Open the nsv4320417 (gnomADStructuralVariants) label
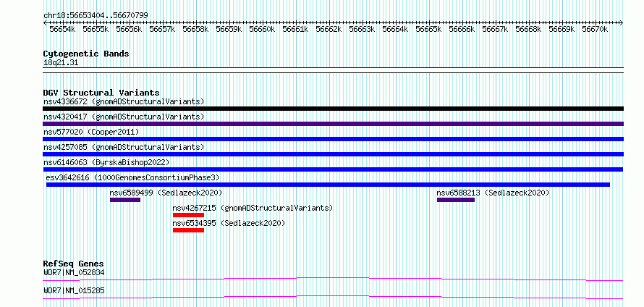The image size is (644, 307). (124, 117)
